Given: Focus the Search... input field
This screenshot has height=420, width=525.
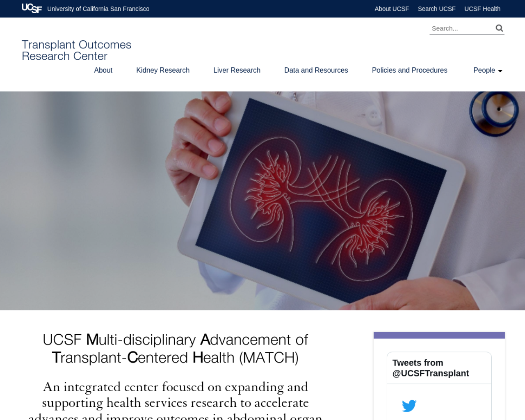Looking at the screenshot, I should 461,28.
